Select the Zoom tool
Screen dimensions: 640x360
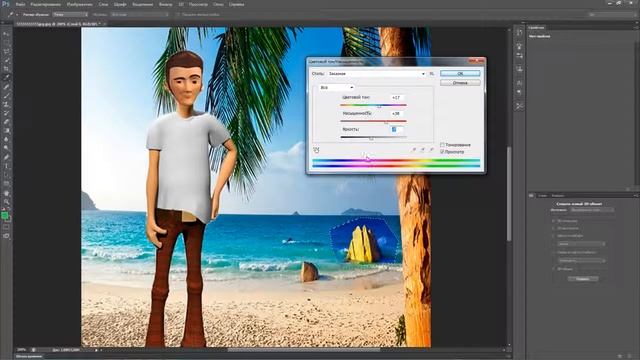pyautogui.click(x=6, y=202)
